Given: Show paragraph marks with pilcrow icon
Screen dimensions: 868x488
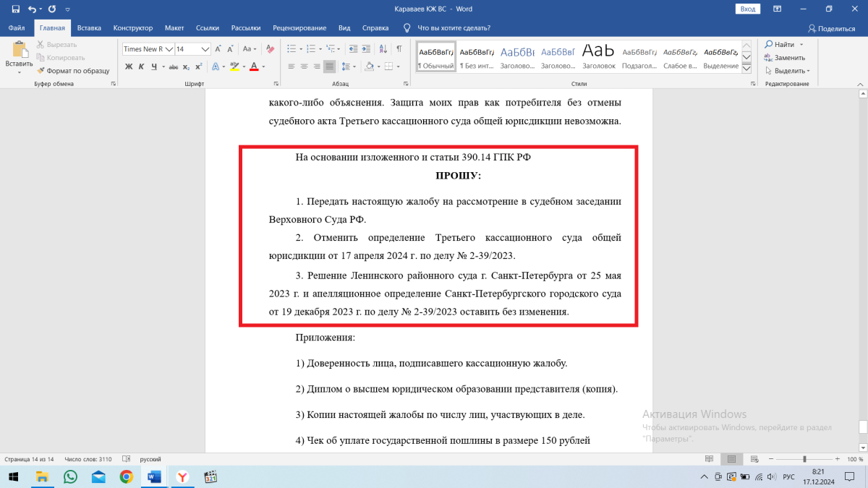Looking at the screenshot, I should pyautogui.click(x=399, y=49).
